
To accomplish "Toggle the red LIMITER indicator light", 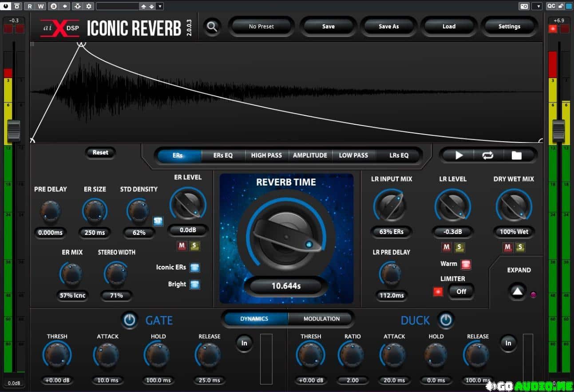I will tap(438, 292).
